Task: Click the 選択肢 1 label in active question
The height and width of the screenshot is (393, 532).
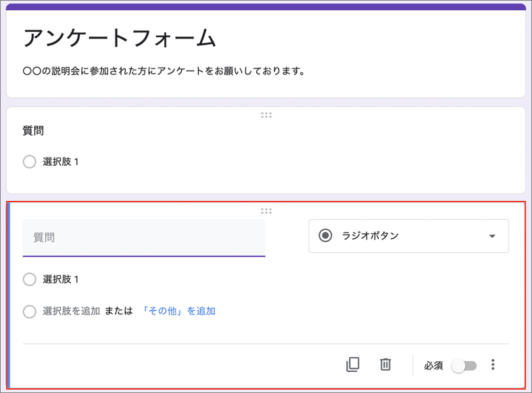Action: coord(61,279)
